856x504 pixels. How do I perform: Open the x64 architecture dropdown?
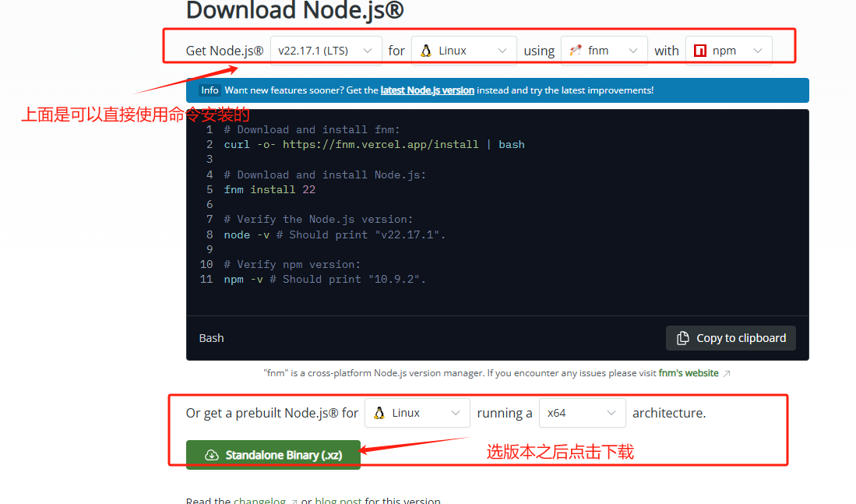coord(582,413)
